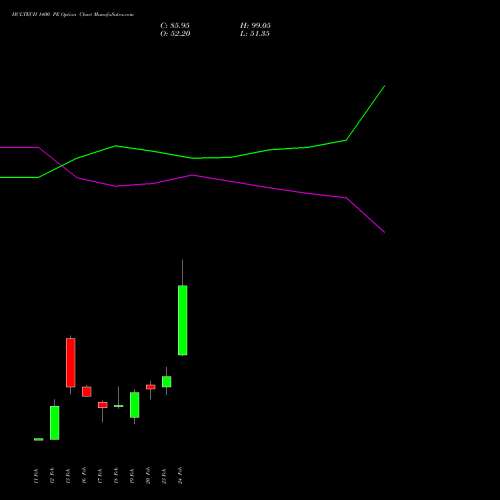The image size is (500, 500).
Task: Click the close value C: 85.95
Action: 175,26
